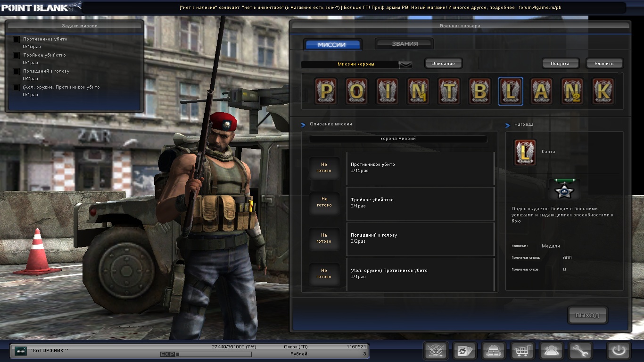Viewport: 644px width, 362px height.
Task: Click the power exit icon
Action: pyautogui.click(x=619, y=351)
